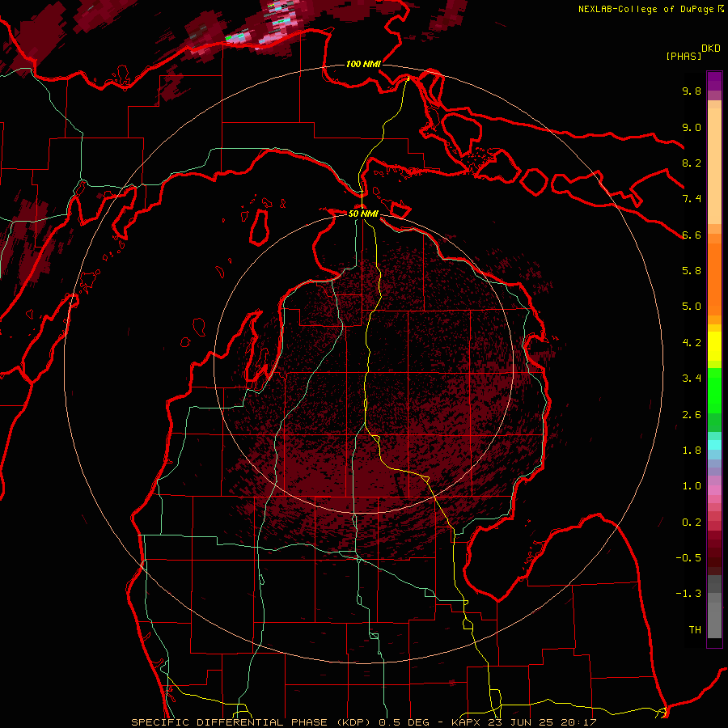Click the cyan segment of the color bar

coord(714,445)
